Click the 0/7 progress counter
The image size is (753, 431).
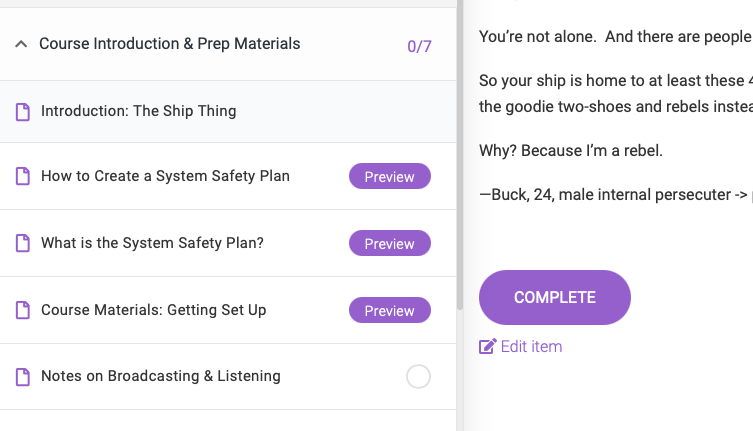pyautogui.click(x=419, y=47)
